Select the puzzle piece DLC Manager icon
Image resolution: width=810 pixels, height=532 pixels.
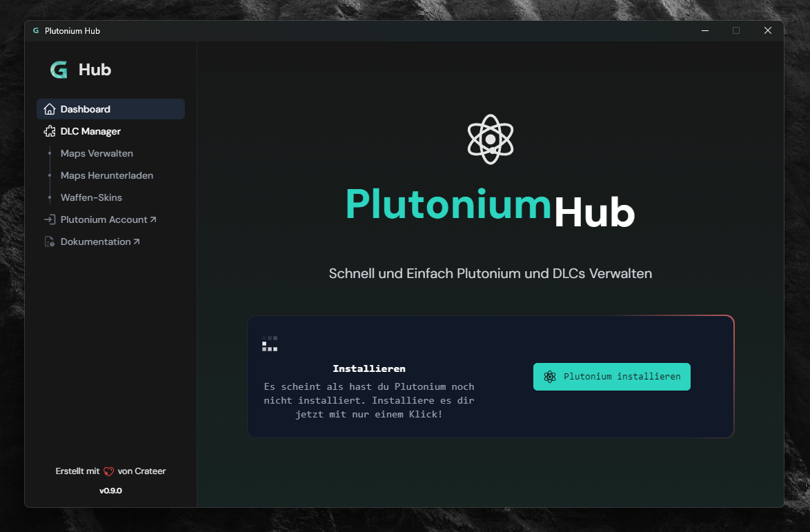[x=49, y=131]
